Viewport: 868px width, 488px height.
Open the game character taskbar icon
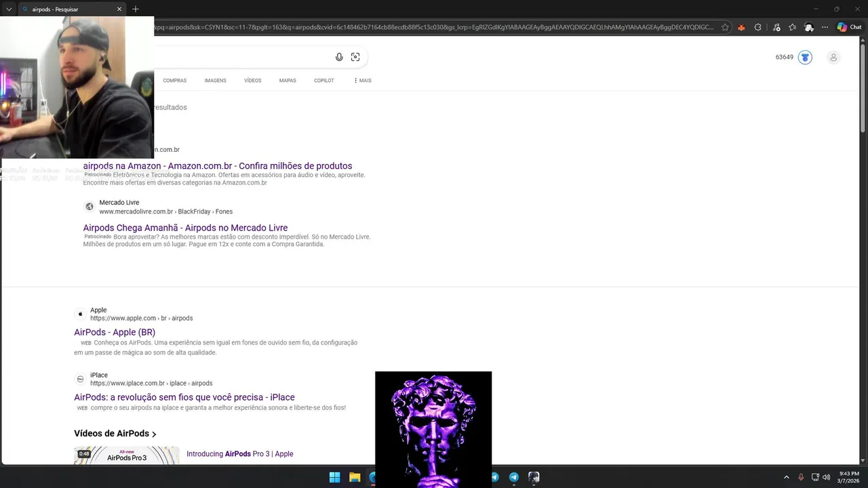534,477
